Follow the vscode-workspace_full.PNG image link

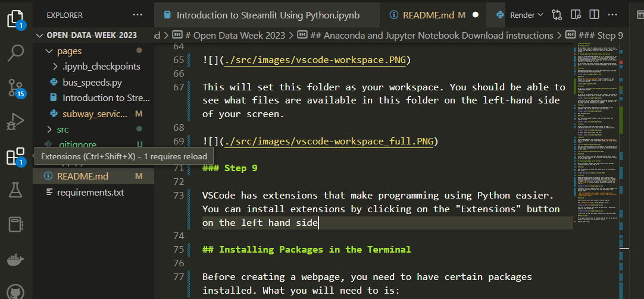(330, 142)
